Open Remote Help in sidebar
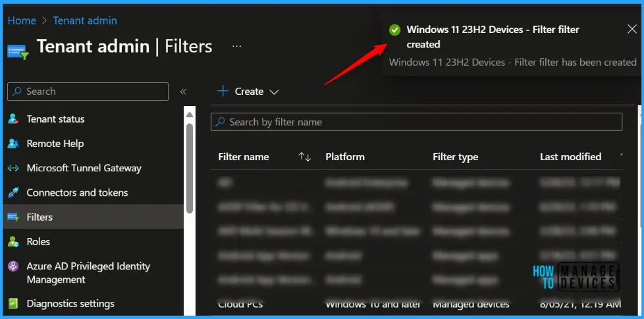 click(55, 144)
